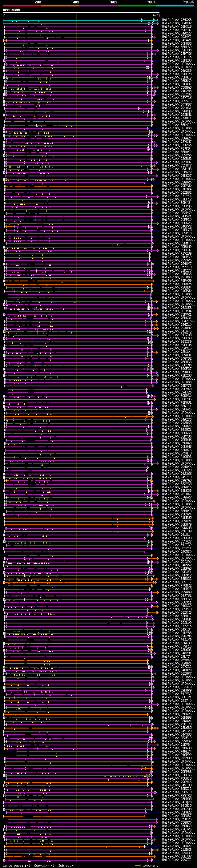The image size is (197, 868).
Task: Select label UniRef100_Q6SSE6
Action: pyautogui.click(x=177, y=101)
